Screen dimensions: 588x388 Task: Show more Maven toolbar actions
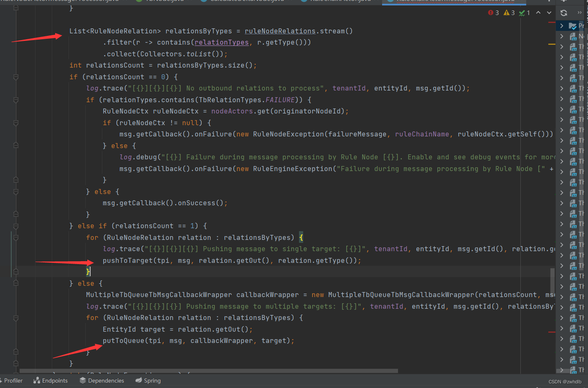pos(580,13)
